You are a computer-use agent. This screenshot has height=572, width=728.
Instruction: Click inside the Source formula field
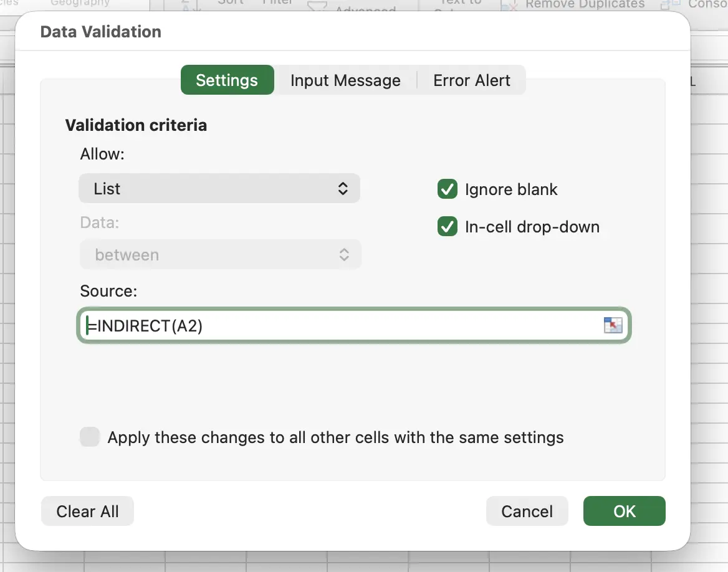[x=343, y=326]
